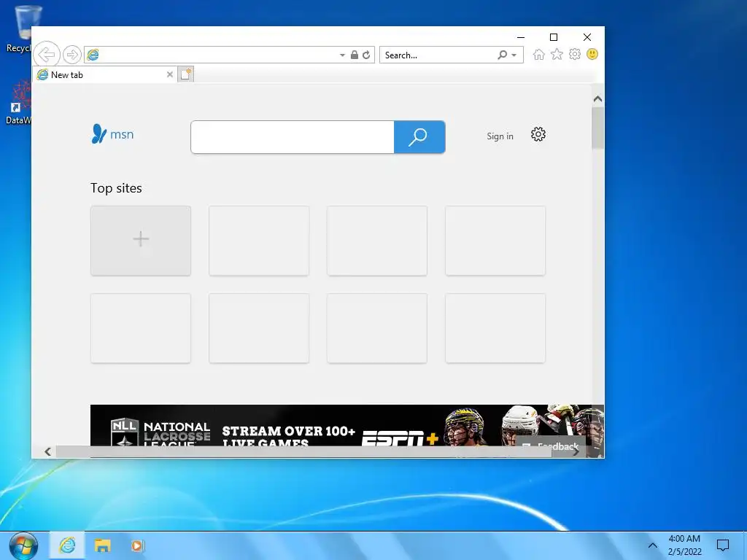Add a top site with the plus tile
The width and height of the screenshot is (747, 560).
[141, 241]
